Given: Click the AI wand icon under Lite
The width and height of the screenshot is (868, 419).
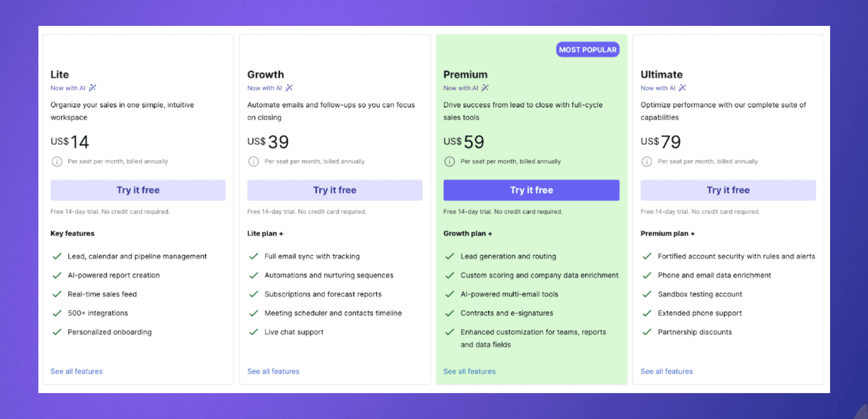Looking at the screenshot, I should click(93, 88).
